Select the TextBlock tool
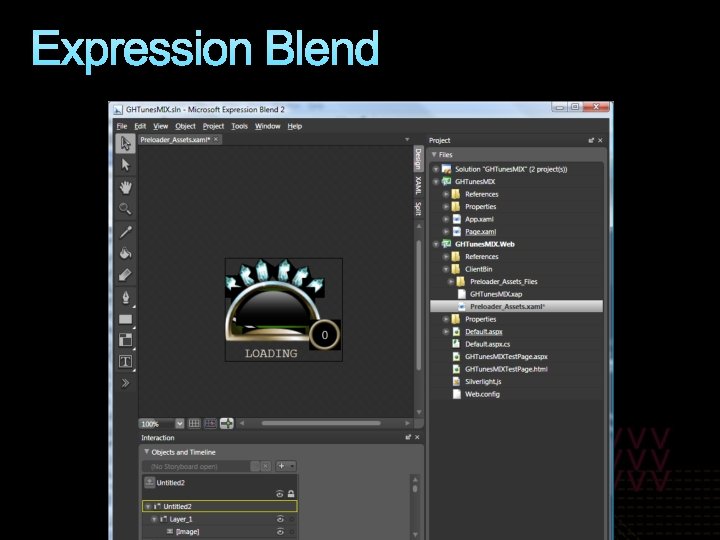 pos(125,361)
